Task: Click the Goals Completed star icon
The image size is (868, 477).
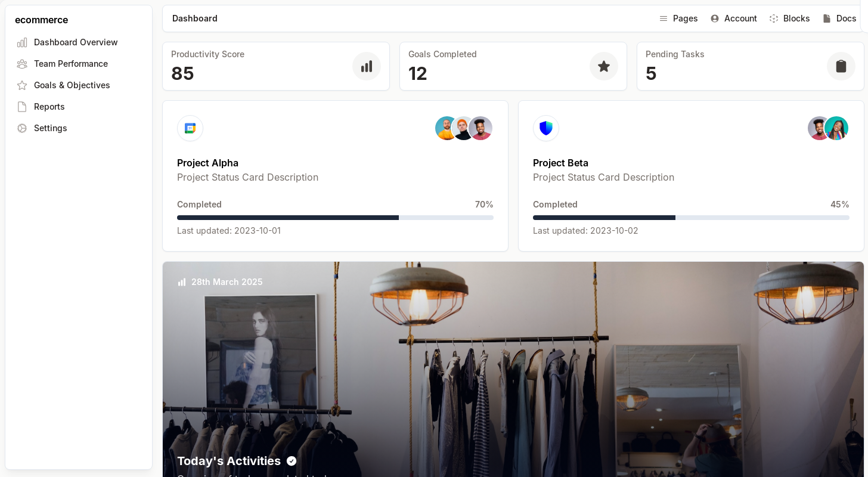Action: 603,66
